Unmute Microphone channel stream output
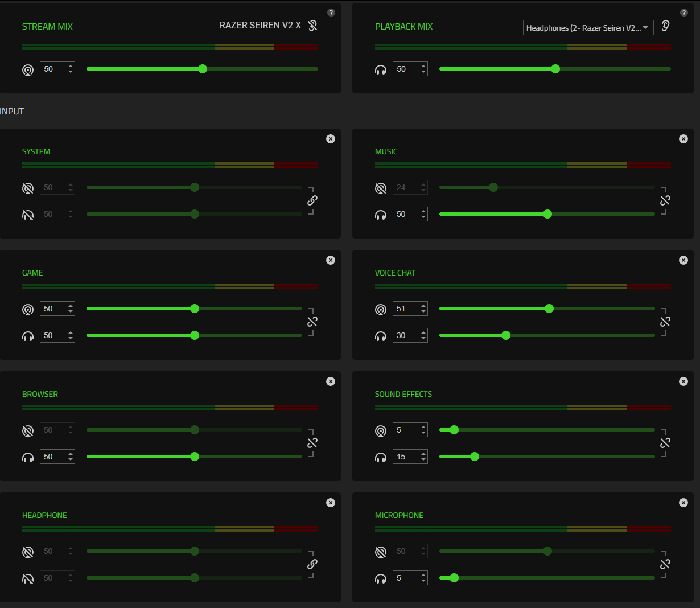Image resolution: width=700 pixels, height=608 pixels. coord(381,552)
